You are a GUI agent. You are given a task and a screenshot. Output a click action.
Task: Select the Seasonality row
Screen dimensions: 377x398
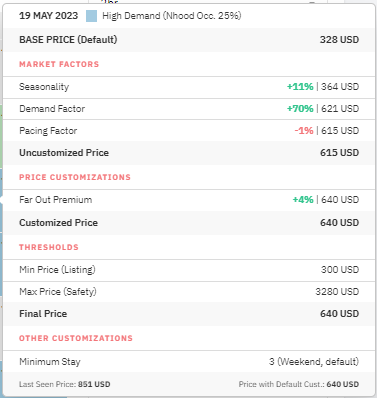coord(189,87)
